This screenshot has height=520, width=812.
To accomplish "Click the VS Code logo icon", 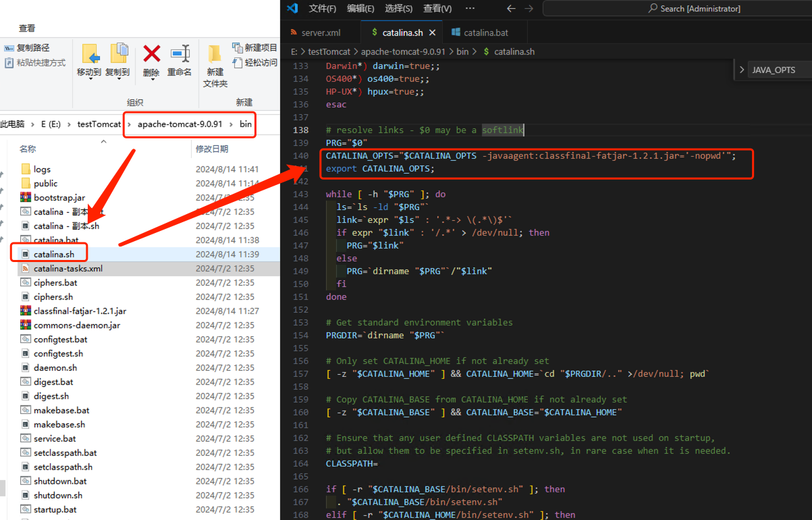I will click(292, 8).
